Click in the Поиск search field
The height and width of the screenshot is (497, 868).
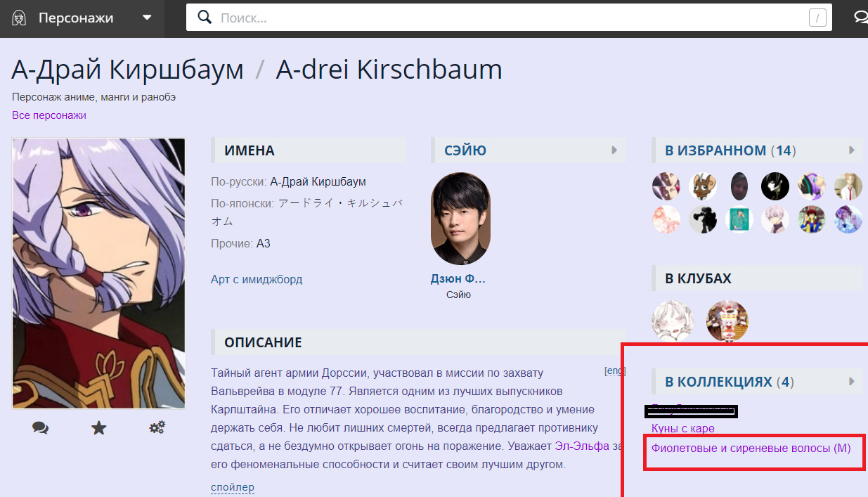(x=506, y=18)
